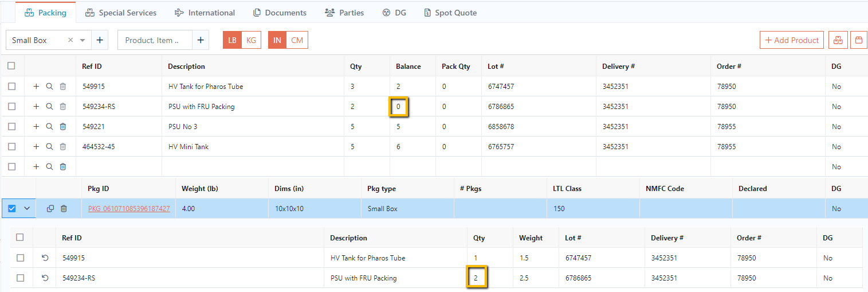
Task: Click the trash icon on the empty product row
Action: click(x=63, y=166)
